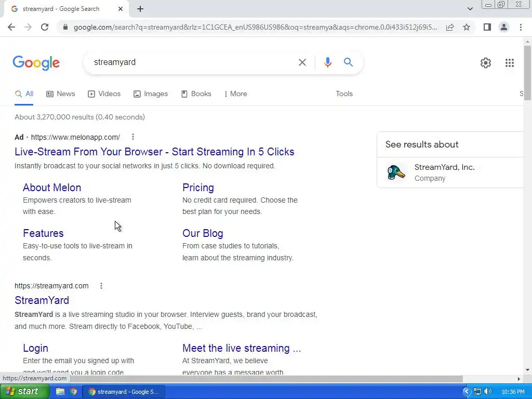Screen dimensions: 532x399
Task: Open the Our Blog link
Action: [203, 233]
